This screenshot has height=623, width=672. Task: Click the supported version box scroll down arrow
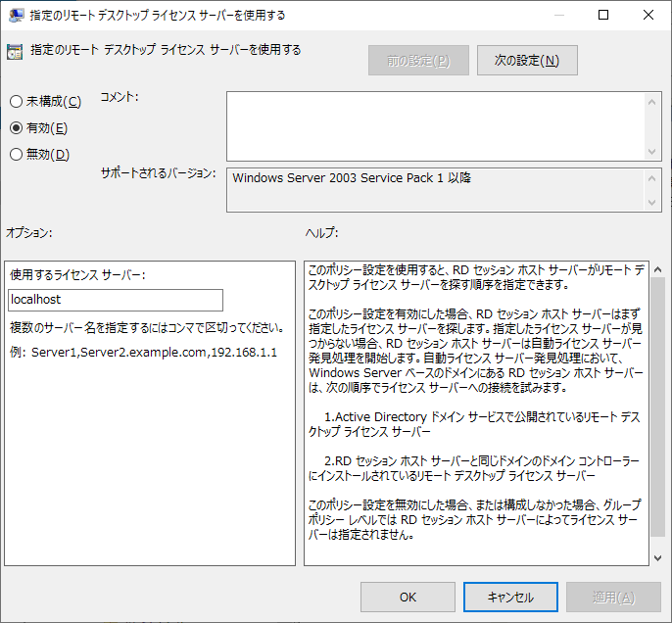pyautogui.click(x=651, y=202)
